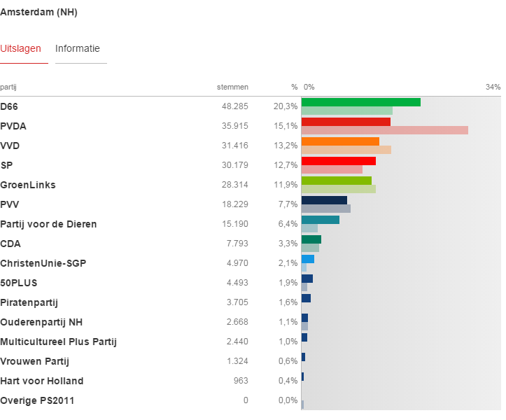The width and height of the screenshot is (506, 420).
Task: Click the CDA party name
Action: [10, 244]
